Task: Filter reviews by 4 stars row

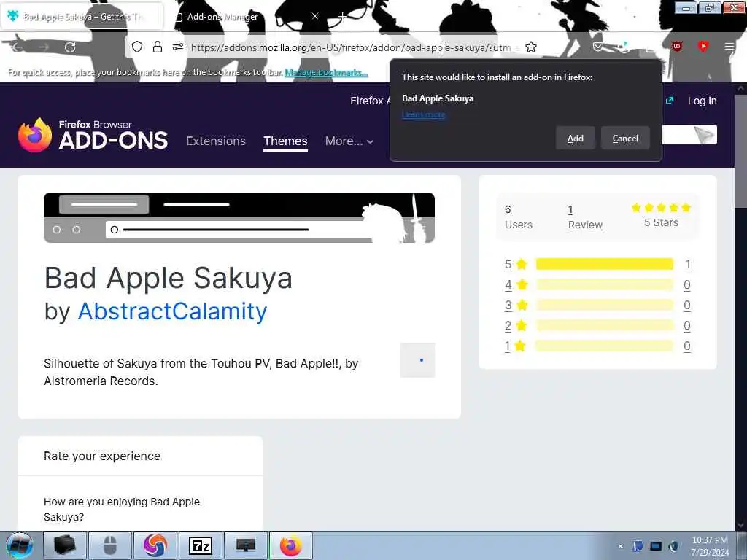Action: pyautogui.click(x=597, y=285)
